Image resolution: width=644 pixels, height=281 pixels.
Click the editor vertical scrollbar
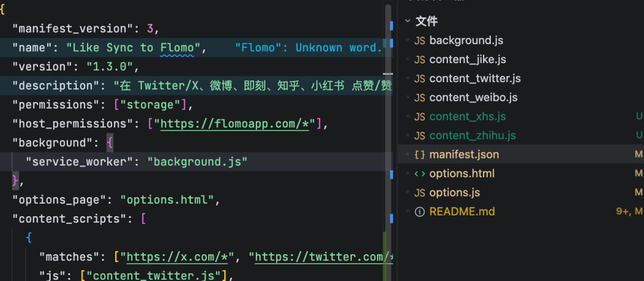point(387,119)
